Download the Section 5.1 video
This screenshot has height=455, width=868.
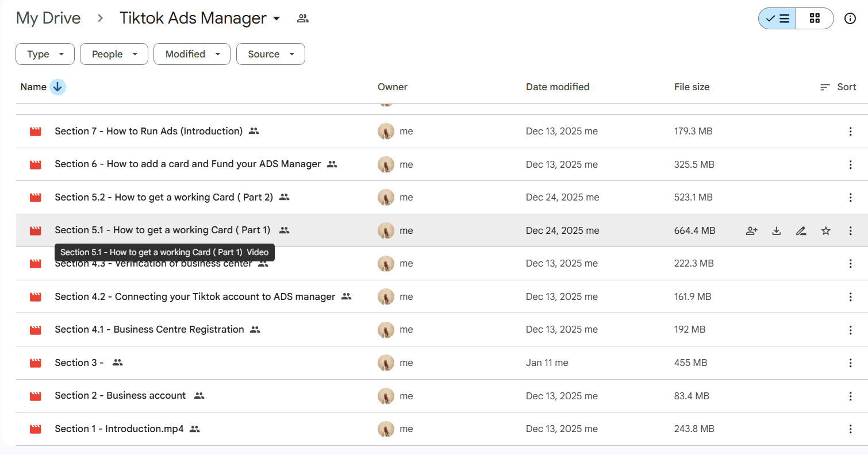[776, 230]
